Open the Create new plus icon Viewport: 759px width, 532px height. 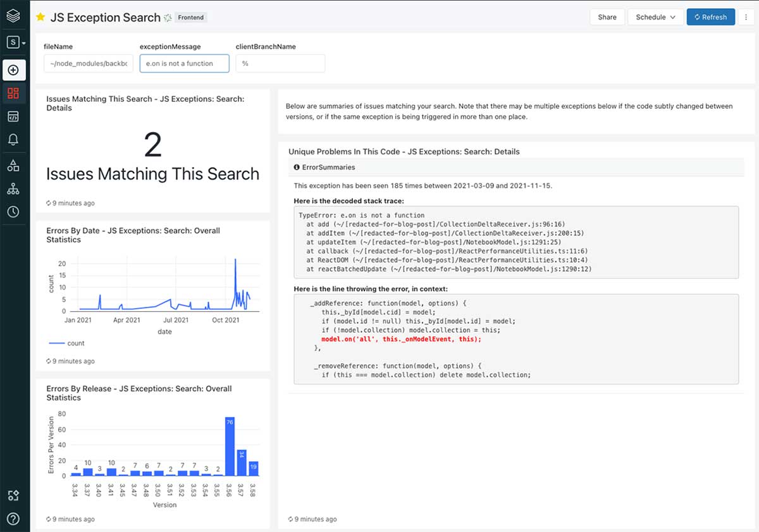(13, 70)
